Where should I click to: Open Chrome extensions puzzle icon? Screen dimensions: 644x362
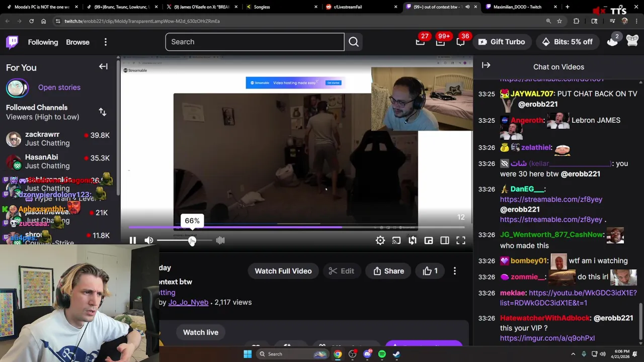pyautogui.click(x=577, y=21)
